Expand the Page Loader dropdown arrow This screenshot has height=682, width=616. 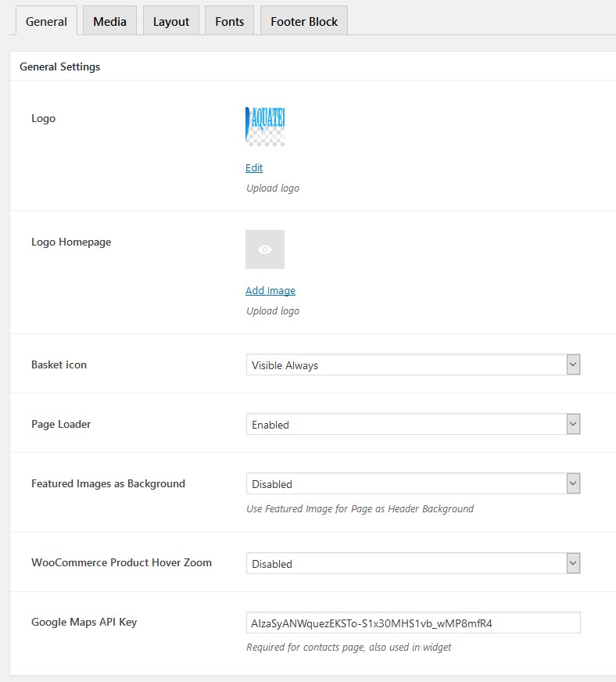click(573, 424)
